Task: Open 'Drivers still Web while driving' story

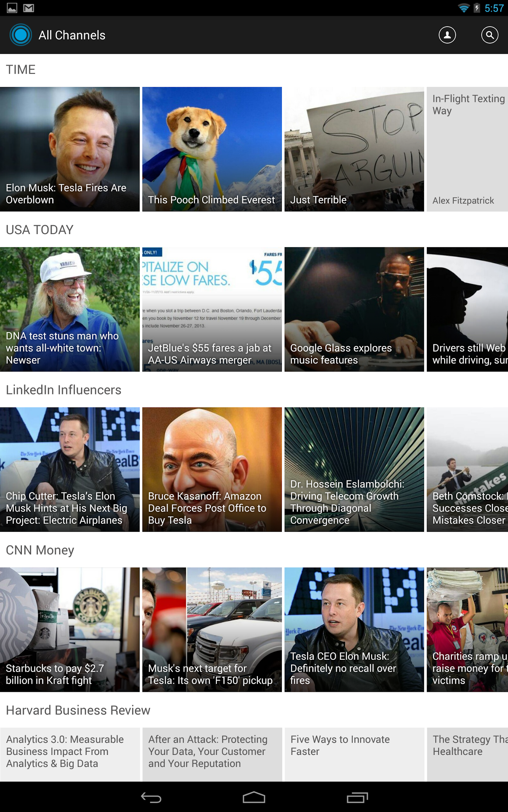Action: [x=467, y=309]
